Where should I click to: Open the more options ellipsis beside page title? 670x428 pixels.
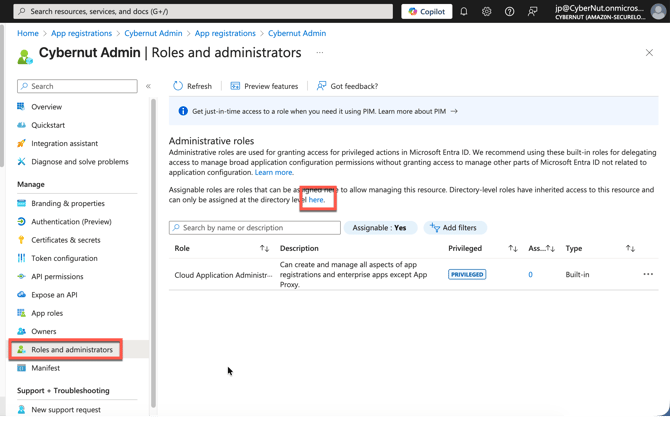(x=320, y=53)
